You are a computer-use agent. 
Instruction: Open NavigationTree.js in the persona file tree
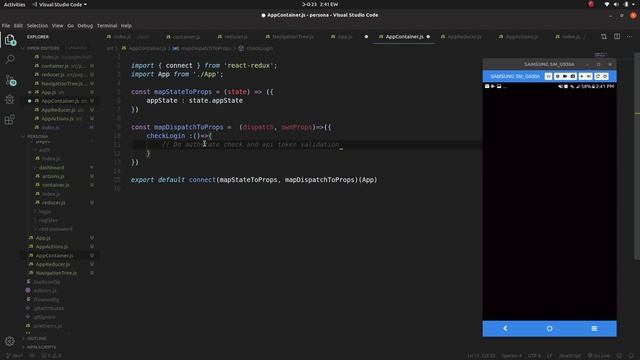(56, 273)
